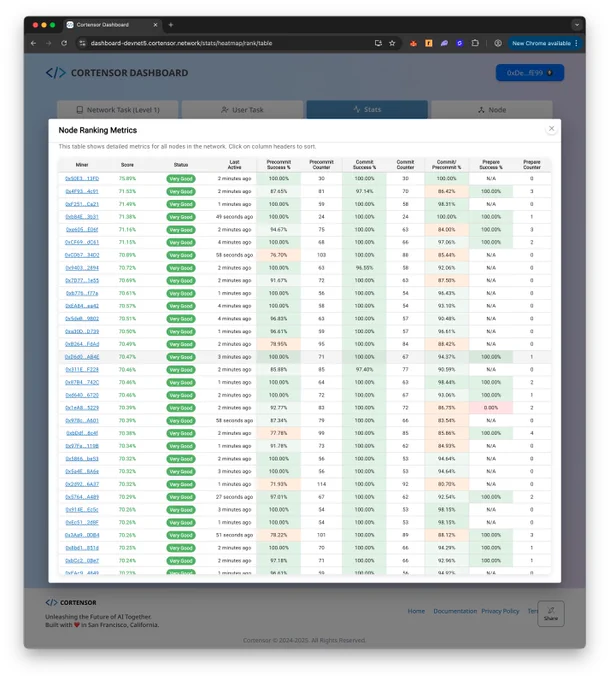610x680 pixels.
Task: Click the install app icon in address bar
Action: click(x=378, y=43)
